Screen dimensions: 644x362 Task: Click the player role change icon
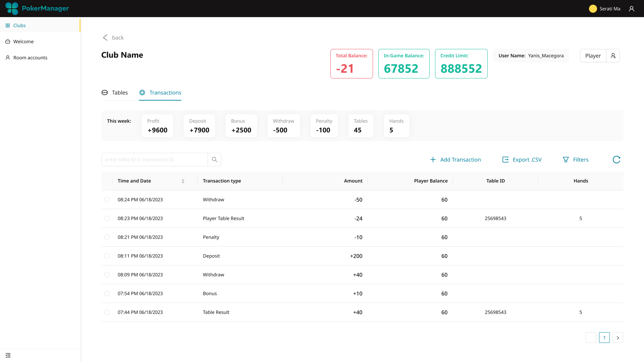613,56
